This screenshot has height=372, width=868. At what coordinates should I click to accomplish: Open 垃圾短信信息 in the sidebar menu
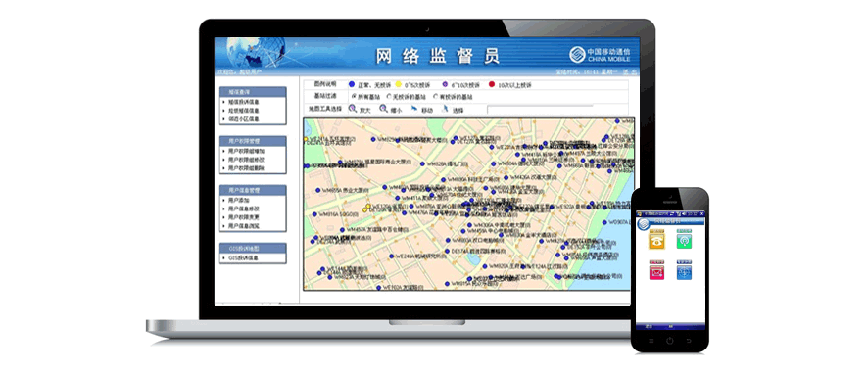point(243,111)
